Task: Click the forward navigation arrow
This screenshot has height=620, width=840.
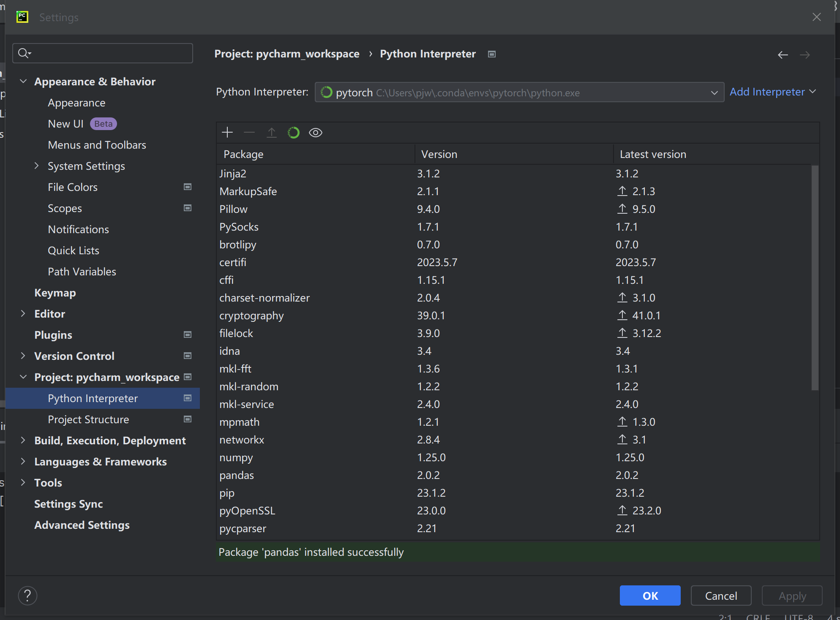Action: tap(805, 55)
